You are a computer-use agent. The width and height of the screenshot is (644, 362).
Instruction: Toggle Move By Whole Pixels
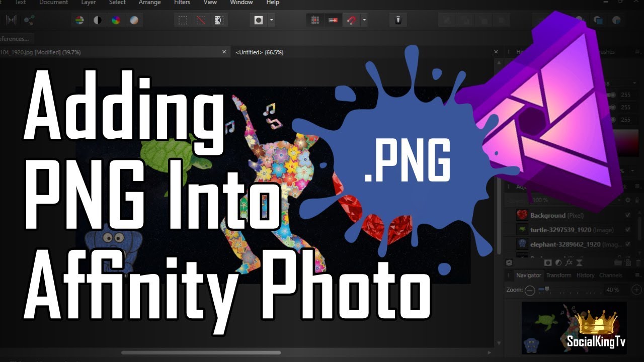(x=333, y=20)
